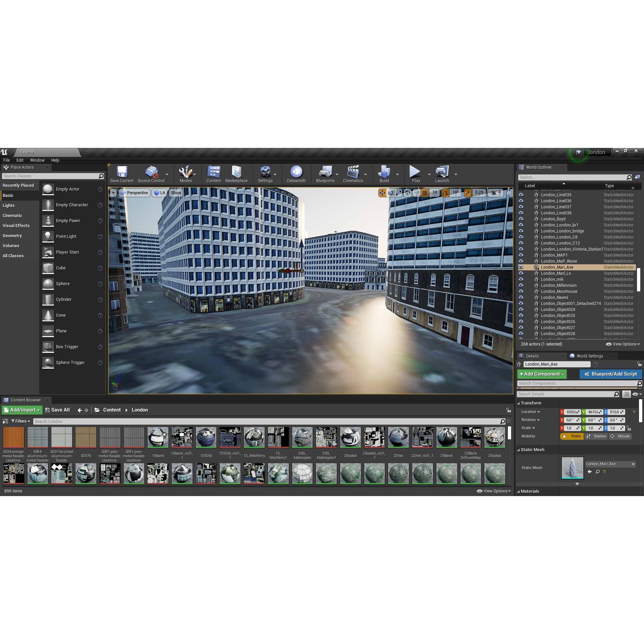Open the Cinematics toolbar icon
The image size is (644, 644).
tap(353, 174)
